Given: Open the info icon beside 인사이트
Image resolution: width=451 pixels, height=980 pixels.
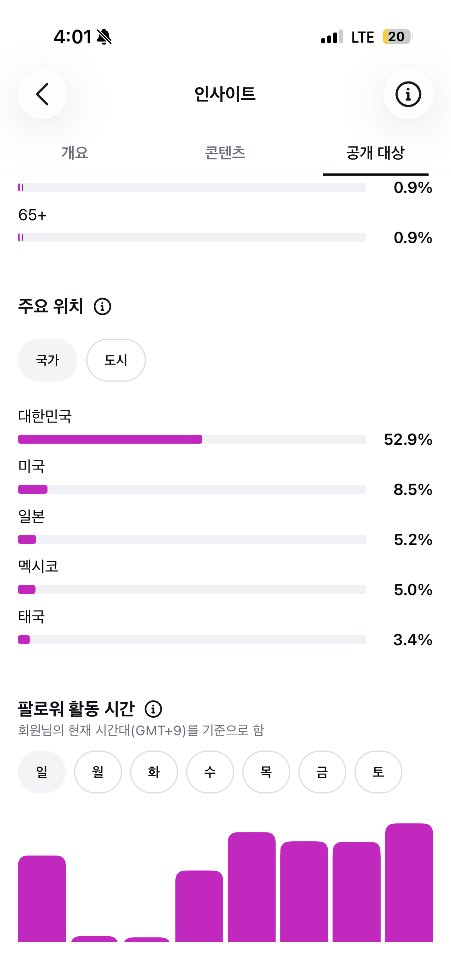Looking at the screenshot, I should coord(408,94).
